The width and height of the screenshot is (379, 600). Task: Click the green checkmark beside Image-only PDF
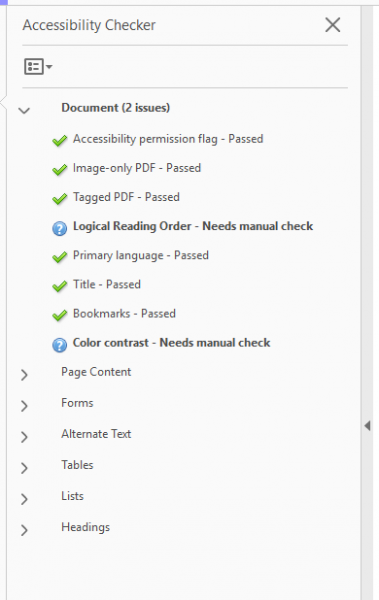(x=60, y=170)
